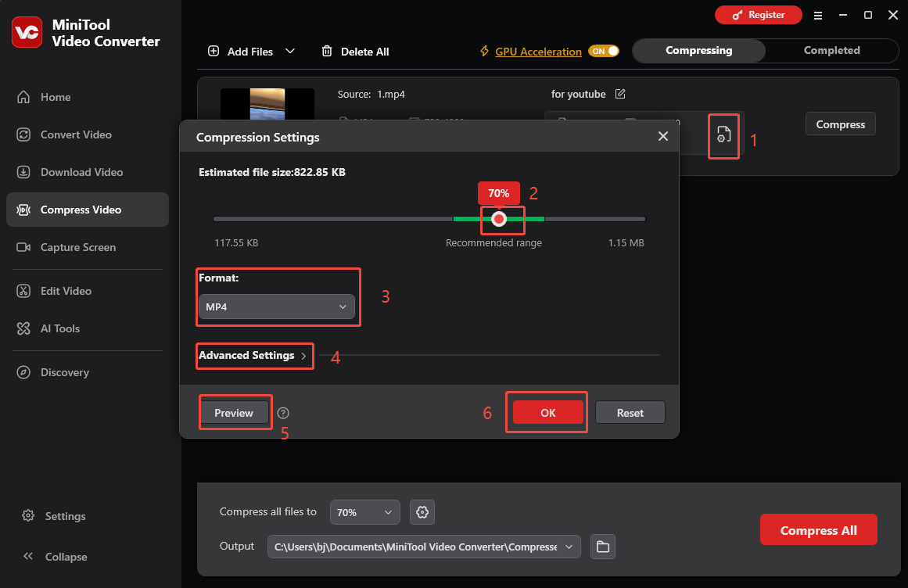The image size is (908, 588).
Task: Click the Compress All button
Action: tap(818, 529)
